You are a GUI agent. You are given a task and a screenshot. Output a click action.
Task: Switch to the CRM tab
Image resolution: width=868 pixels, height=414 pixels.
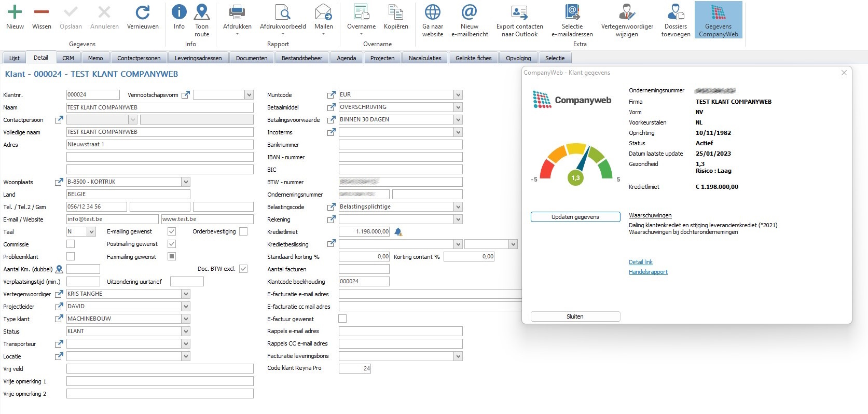pos(68,58)
